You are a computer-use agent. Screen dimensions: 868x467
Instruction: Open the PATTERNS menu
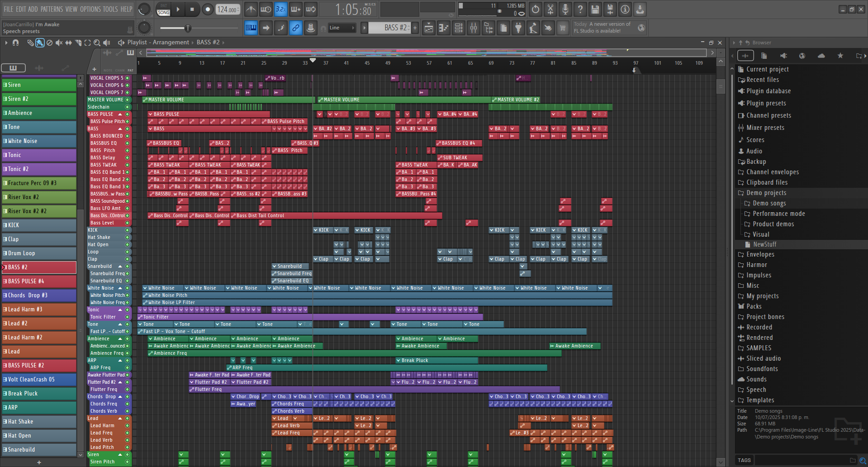(52, 9)
